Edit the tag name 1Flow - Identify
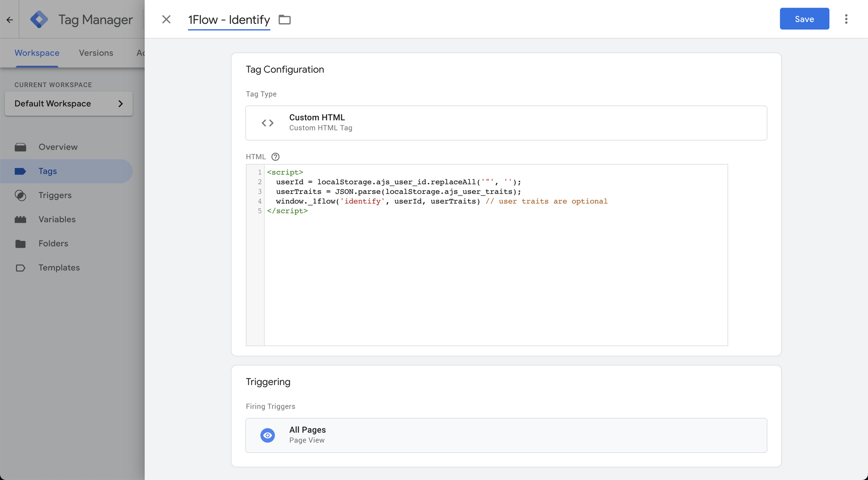This screenshot has width=868, height=480. (229, 20)
